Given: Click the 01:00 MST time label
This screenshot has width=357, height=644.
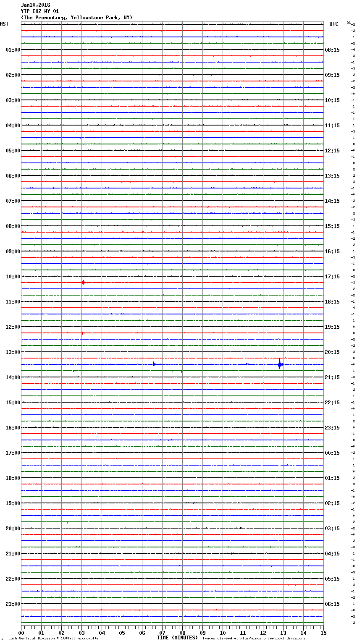Looking at the screenshot, I should click(13, 50).
